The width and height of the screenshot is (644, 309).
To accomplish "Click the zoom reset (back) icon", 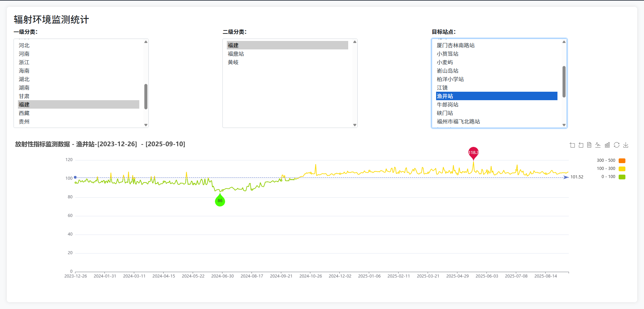I will (x=581, y=145).
